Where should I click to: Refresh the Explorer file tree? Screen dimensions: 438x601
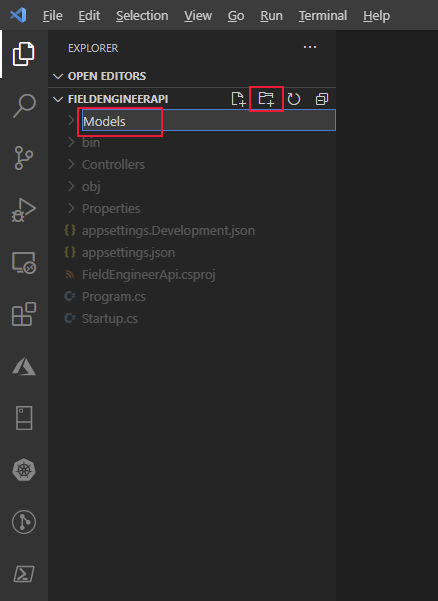pos(294,99)
